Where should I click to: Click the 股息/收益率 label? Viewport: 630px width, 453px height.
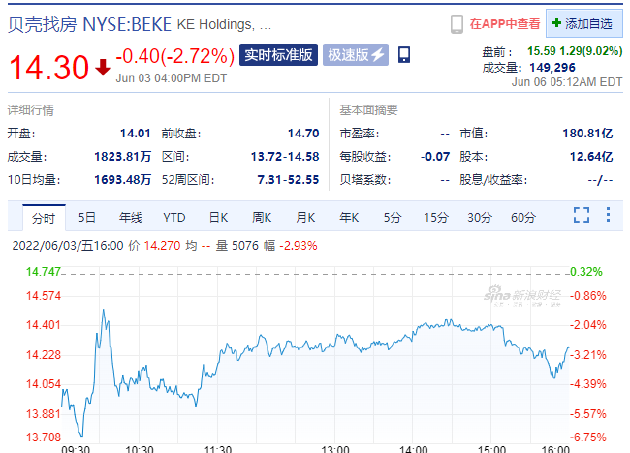tap(493, 179)
